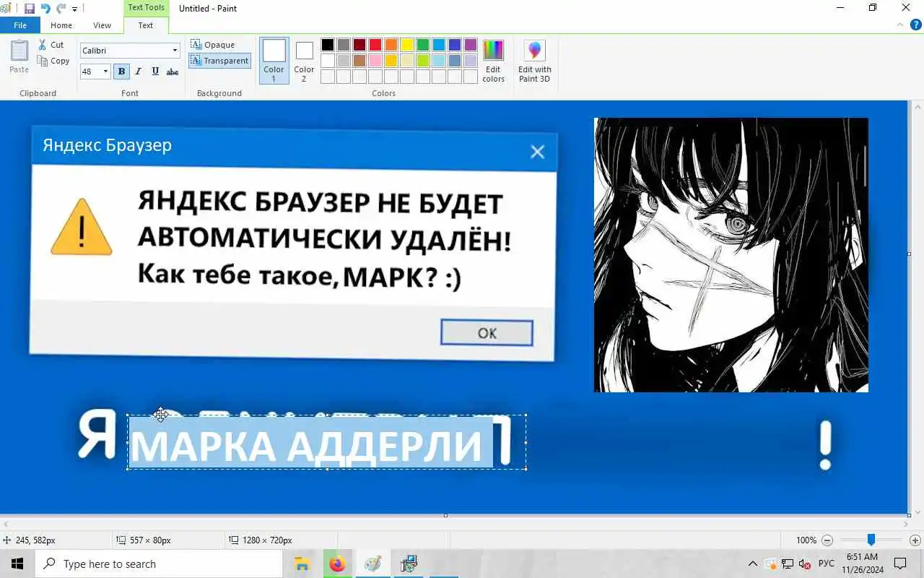Viewport: 924px width, 578px height.
Task: Click the Paint icon on taskbar
Action: click(372, 564)
